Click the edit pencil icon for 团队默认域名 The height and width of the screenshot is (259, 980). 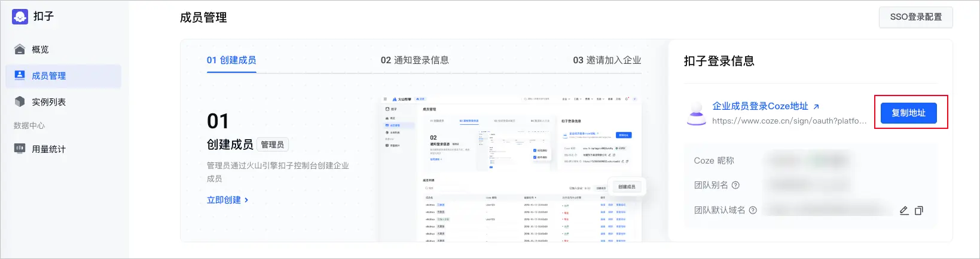click(904, 210)
